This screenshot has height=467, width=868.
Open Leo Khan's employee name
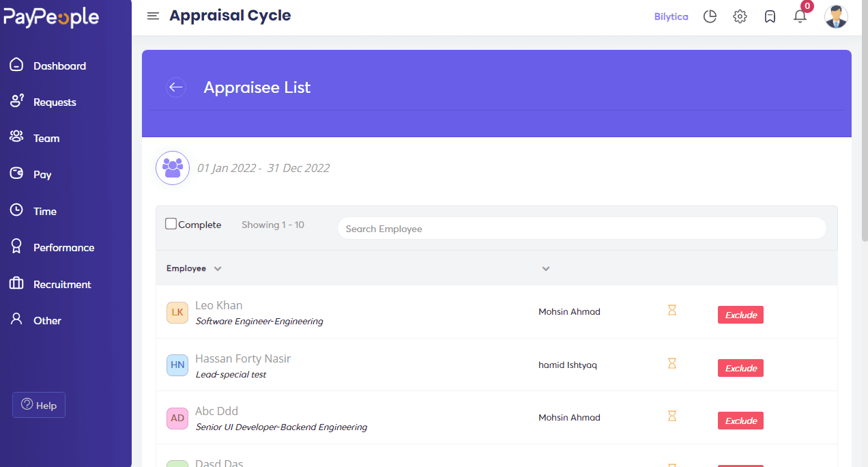[219, 305]
